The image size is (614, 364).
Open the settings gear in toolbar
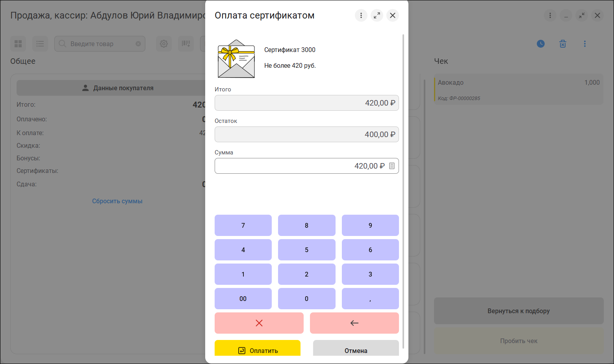(164, 44)
